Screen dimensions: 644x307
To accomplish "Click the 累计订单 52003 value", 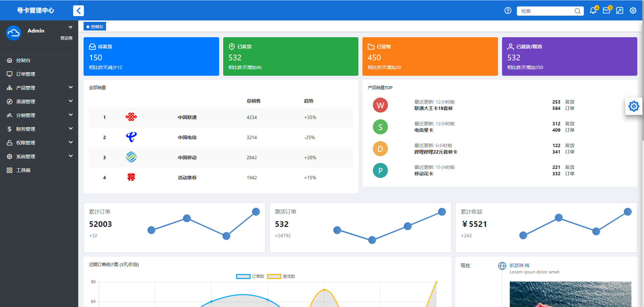I will pyautogui.click(x=100, y=224).
